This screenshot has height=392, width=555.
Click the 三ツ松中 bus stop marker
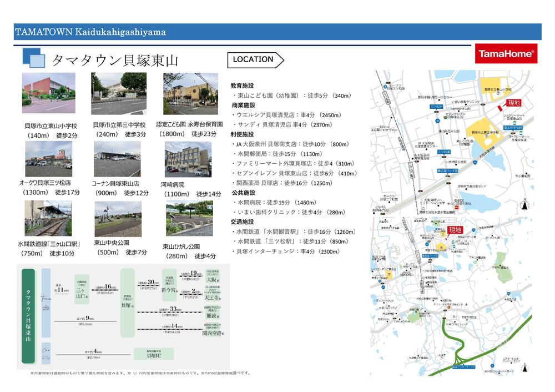point(436,106)
